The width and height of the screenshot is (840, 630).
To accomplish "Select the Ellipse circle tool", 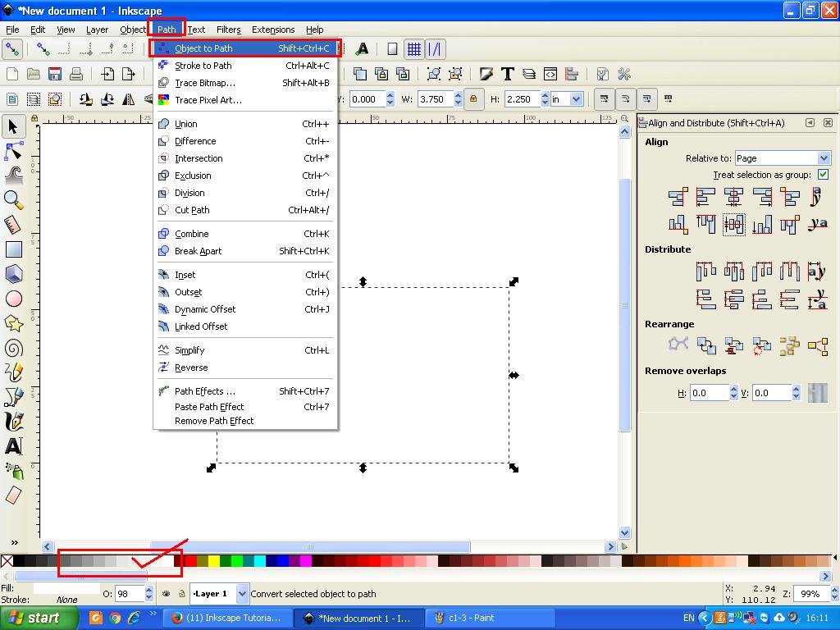I will 13,299.
